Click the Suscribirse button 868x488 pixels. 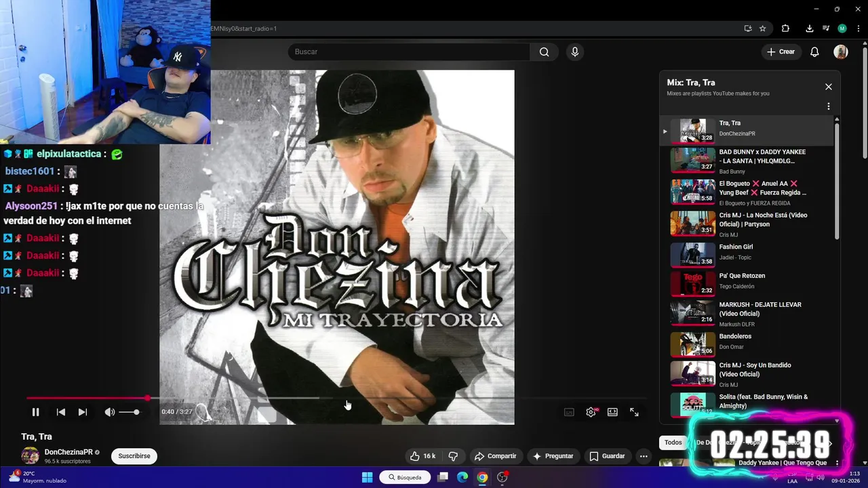(134, 456)
